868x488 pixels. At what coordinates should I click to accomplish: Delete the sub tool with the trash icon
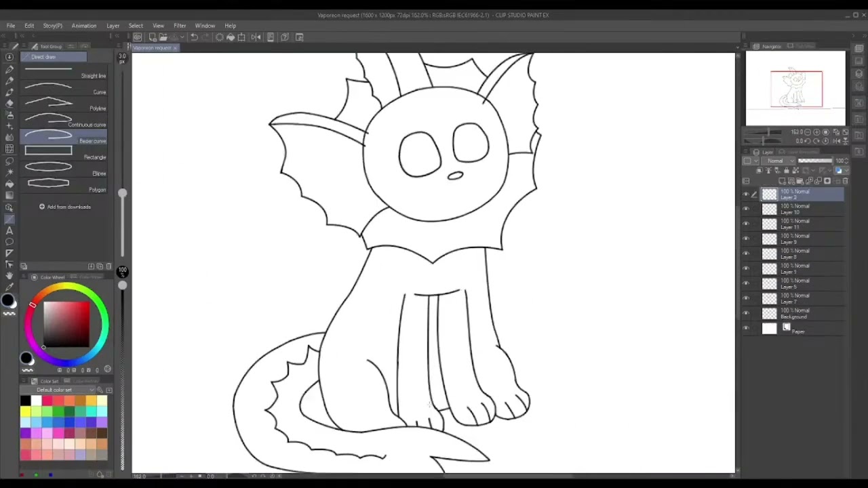[x=108, y=266]
